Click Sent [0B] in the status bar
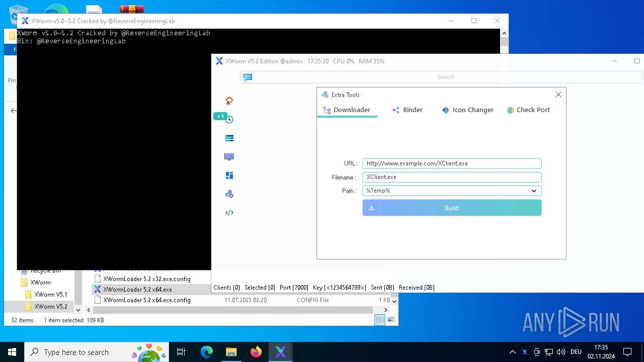The width and height of the screenshot is (644, 362). coord(382,288)
